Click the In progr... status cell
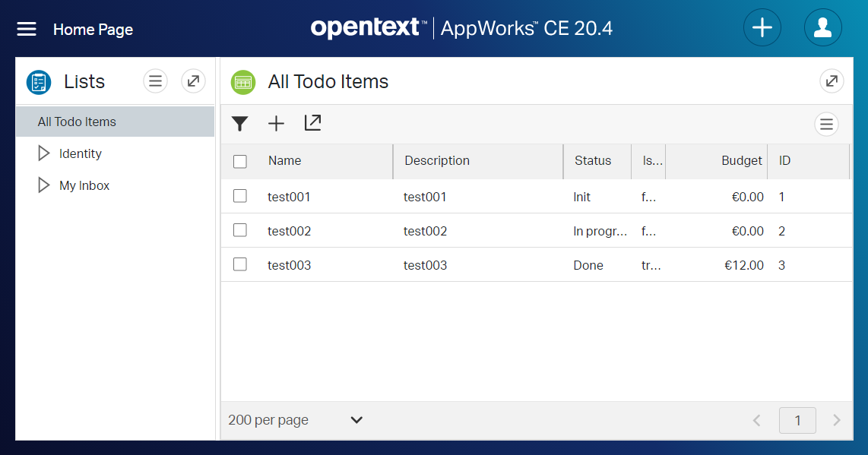Screen dimensions: 868x455 [600, 232]
